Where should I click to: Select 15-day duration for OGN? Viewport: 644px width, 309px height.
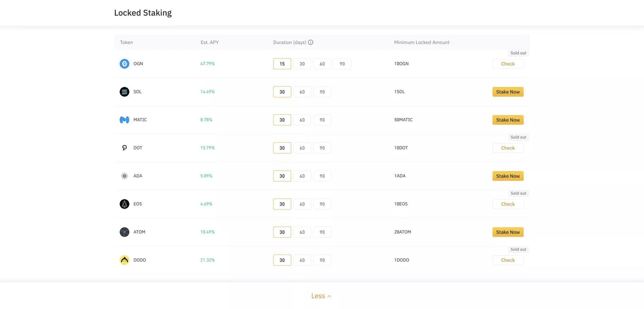(282, 64)
